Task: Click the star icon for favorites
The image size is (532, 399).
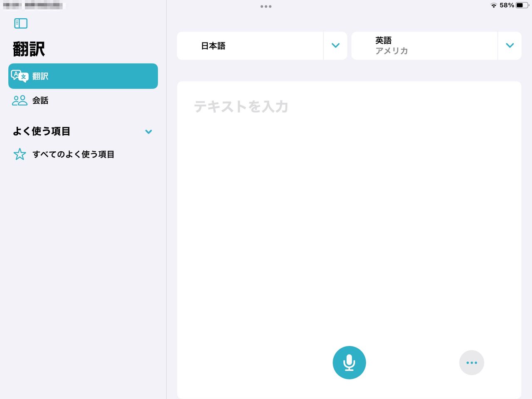Action: pyautogui.click(x=20, y=154)
